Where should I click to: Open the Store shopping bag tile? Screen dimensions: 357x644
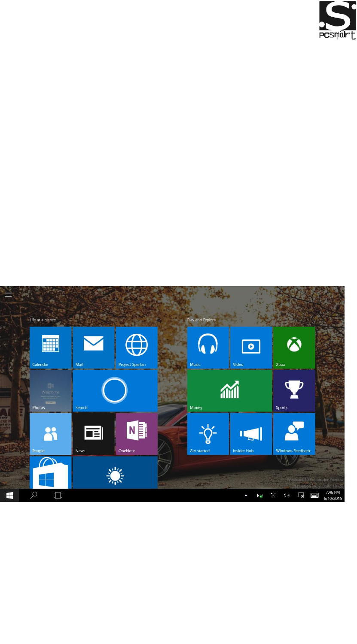pos(50,472)
